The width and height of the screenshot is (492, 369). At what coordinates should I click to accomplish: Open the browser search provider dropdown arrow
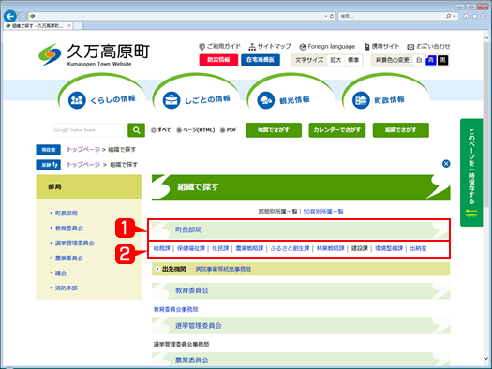click(454, 16)
